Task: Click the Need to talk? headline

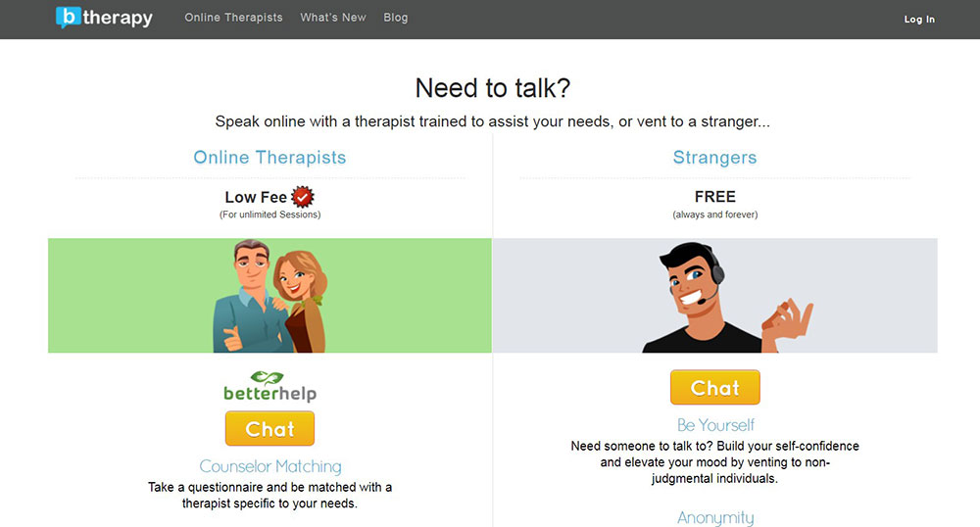Action: pyautogui.click(x=493, y=88)
